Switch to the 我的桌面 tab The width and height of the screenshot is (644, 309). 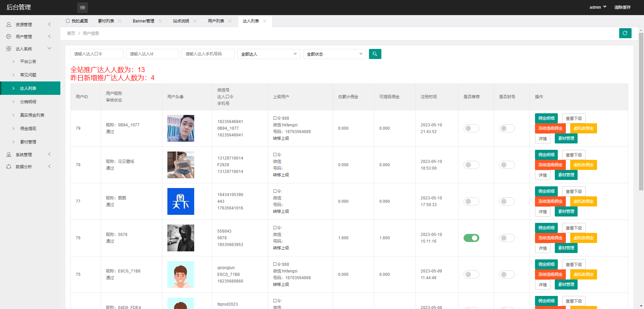(x=76, y=21)
